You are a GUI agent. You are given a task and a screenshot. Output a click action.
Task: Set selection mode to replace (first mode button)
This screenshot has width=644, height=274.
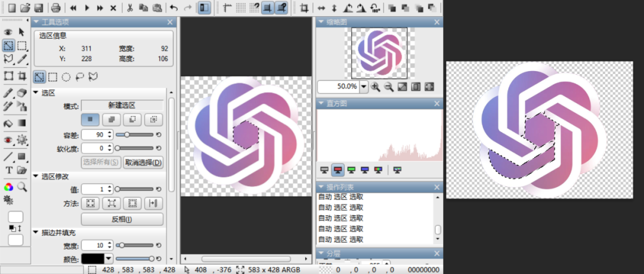91,120
